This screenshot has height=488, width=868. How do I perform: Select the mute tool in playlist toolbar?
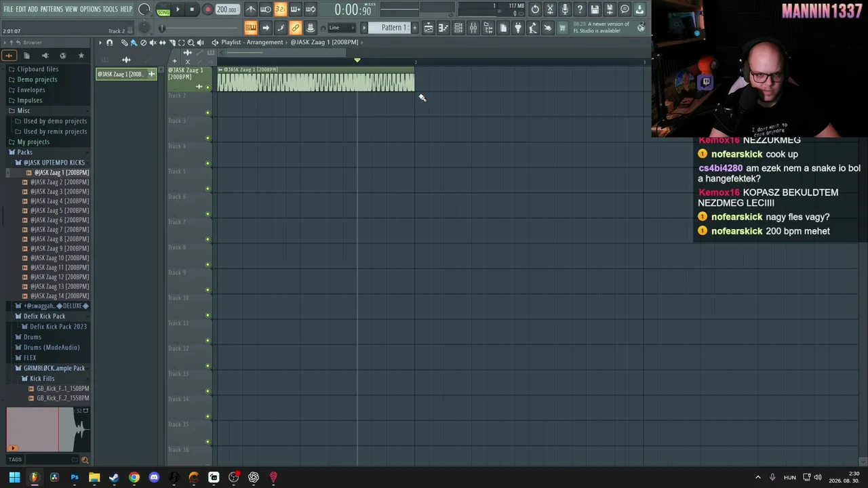pyautogui.click(x=153, y=43)
